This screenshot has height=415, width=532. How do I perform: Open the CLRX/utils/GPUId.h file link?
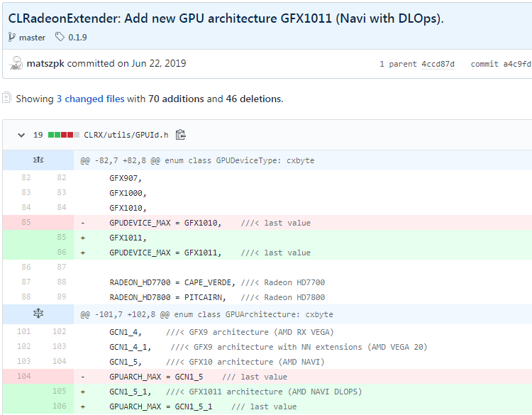(x=127, y=134)
